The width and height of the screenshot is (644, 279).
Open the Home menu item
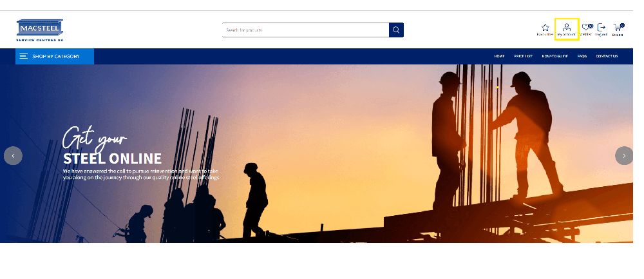click(x=499, y=57)
